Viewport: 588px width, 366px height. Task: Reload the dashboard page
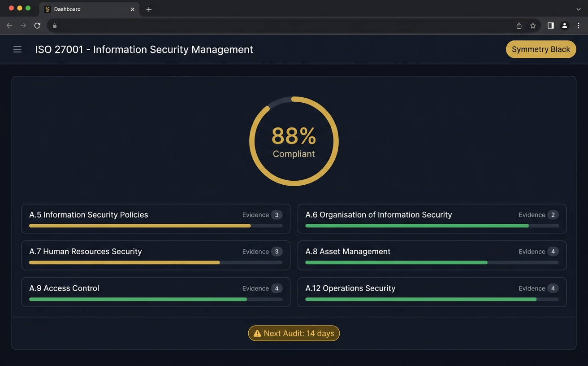[x=37, y=26]
